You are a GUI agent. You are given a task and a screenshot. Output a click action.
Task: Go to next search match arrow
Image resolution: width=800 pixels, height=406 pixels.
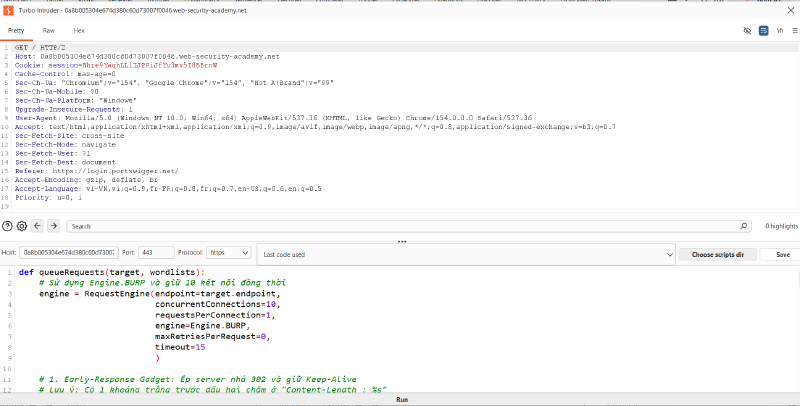point(54,225)
